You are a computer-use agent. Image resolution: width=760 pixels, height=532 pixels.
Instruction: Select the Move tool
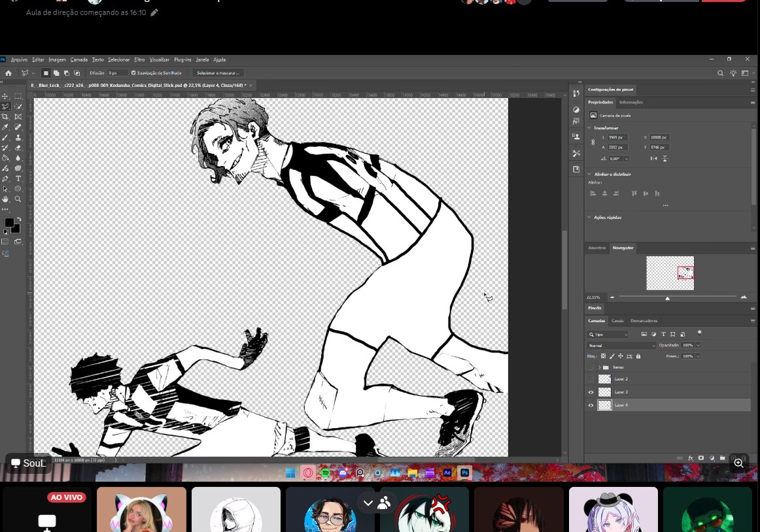(x=5, y=96)
